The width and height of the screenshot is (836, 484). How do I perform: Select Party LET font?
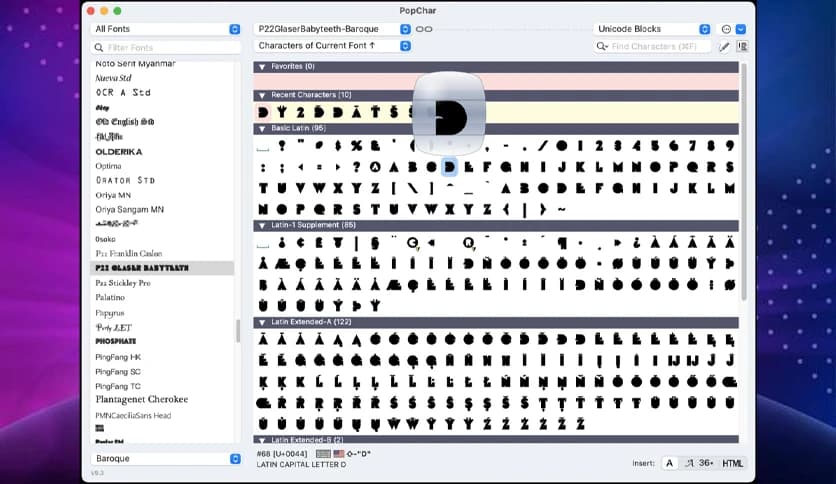(114, 327)
